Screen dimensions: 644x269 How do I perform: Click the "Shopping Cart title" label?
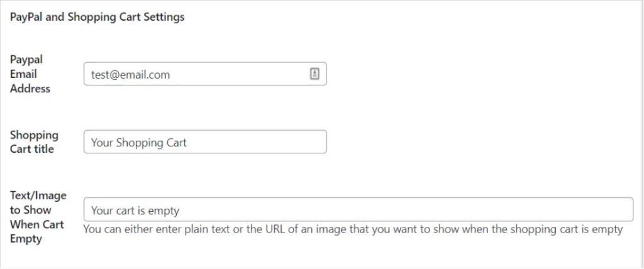tap(34, 142)
